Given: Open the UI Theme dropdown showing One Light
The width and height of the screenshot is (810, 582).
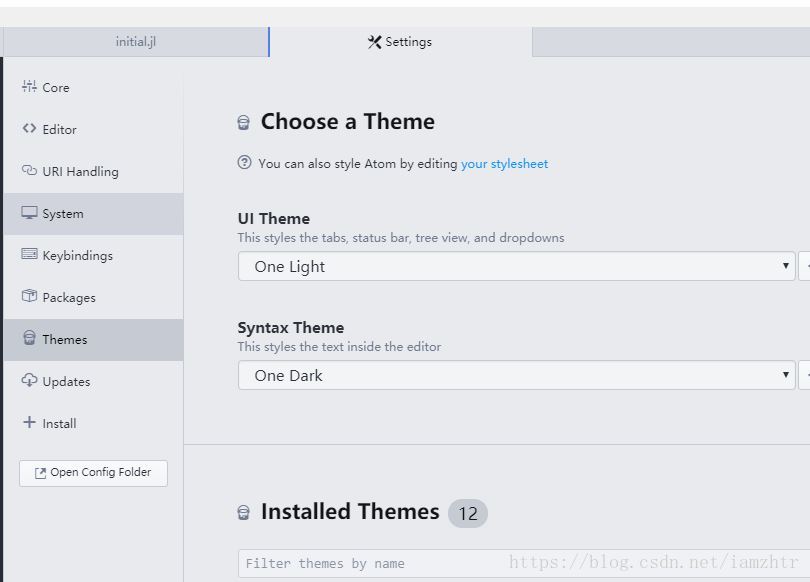Looking at the screenshot, I should 517,266.
